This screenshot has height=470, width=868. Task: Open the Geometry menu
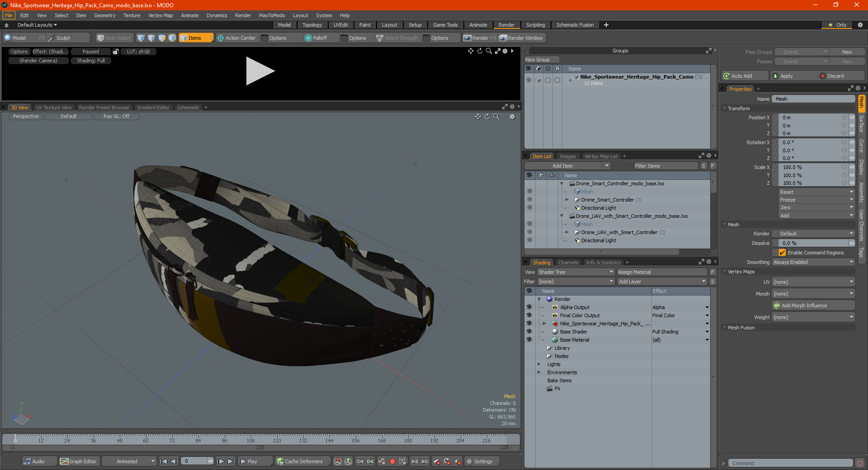(104, 15)
